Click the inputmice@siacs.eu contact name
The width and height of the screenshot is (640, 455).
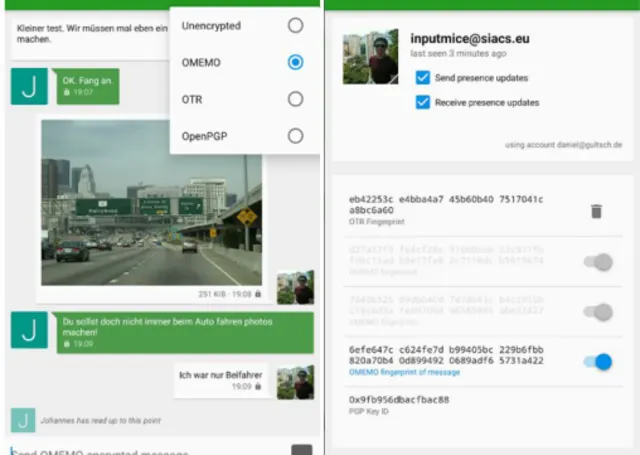[470, 38]
